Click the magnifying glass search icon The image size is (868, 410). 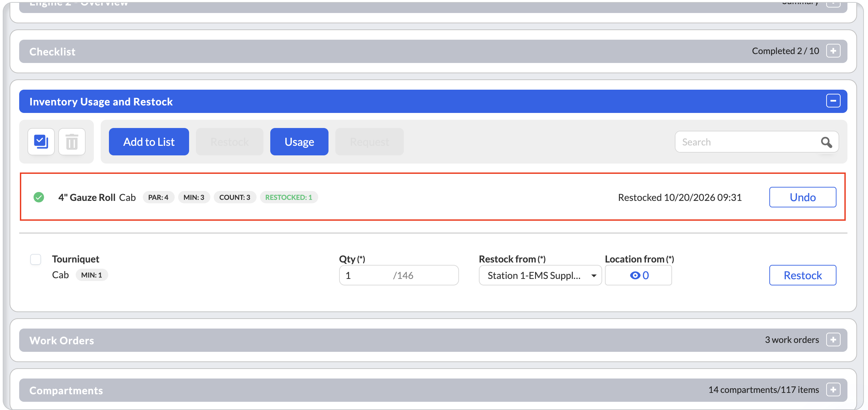point(826,142)
